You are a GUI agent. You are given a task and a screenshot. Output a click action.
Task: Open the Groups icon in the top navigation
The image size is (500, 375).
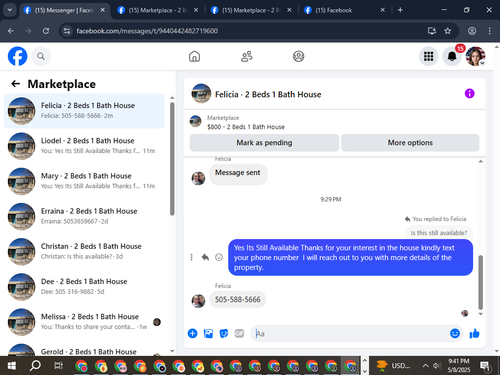[x=298, y=56]
